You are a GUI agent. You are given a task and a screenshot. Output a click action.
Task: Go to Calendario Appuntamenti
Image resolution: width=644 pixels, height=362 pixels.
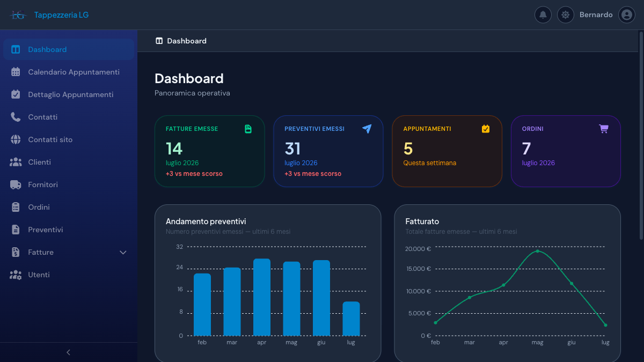pyautogui.click(x=69, y=72)
